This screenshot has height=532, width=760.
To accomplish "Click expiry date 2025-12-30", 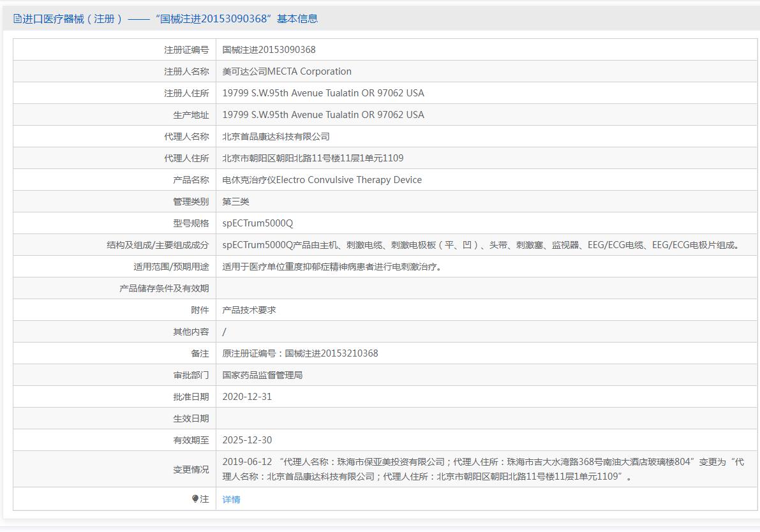I will (x=247, y=440).
